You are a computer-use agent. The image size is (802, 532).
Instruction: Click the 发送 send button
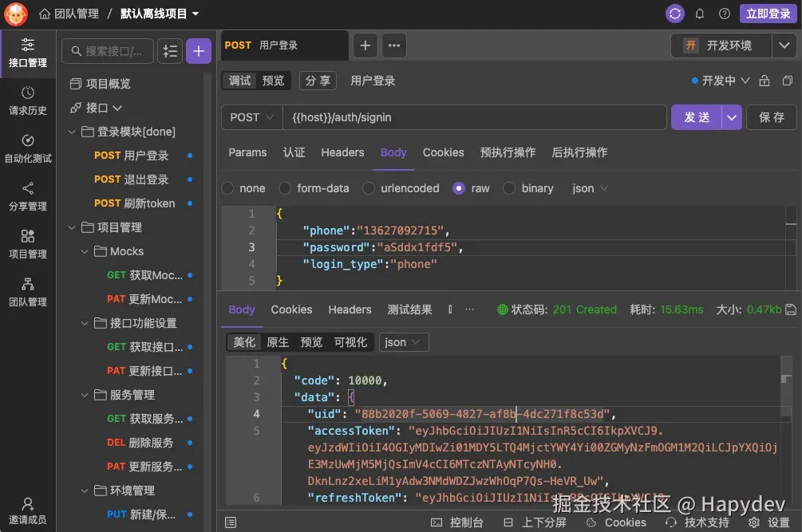pyautogui.click(x=697, y=117)
